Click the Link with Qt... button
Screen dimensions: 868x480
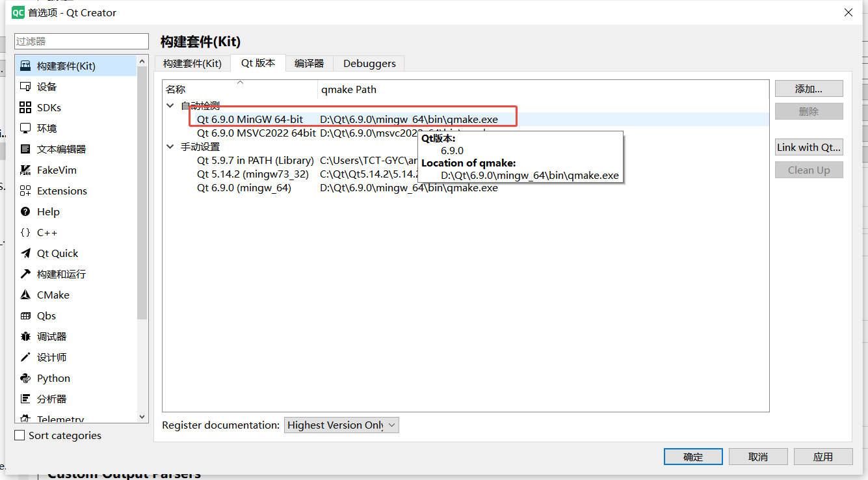click(x=809, y=147)
